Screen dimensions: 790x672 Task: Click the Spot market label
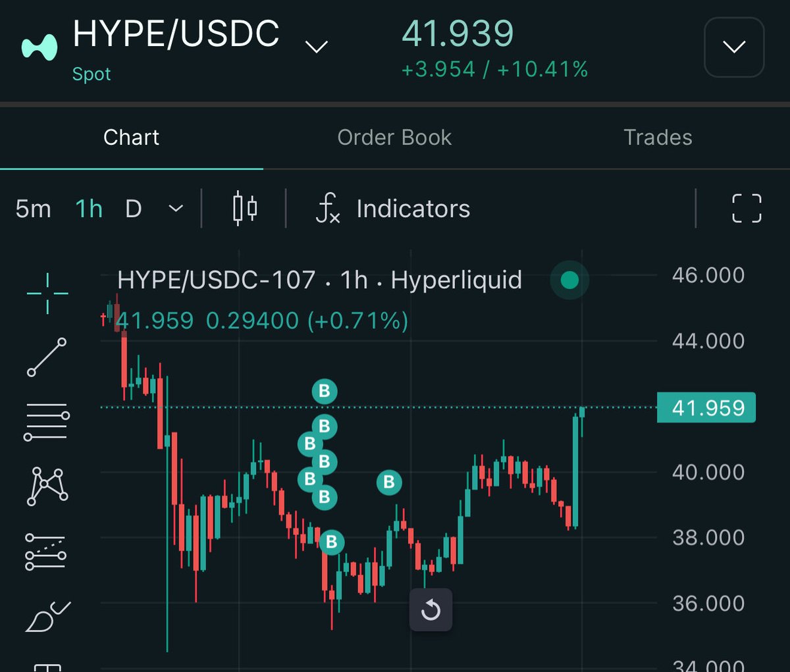click(92, 74)
